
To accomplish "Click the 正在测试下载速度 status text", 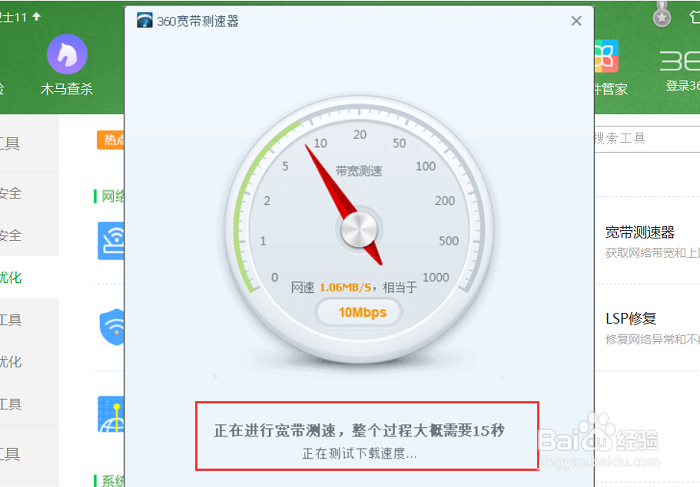I will [359, 454].
